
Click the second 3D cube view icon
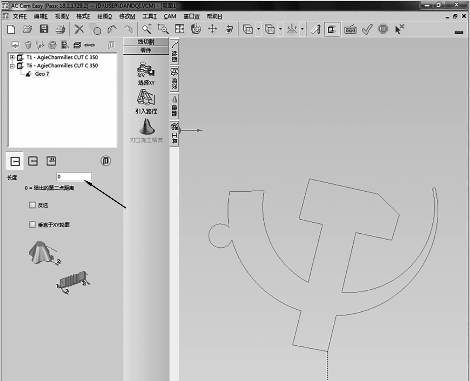269,29
